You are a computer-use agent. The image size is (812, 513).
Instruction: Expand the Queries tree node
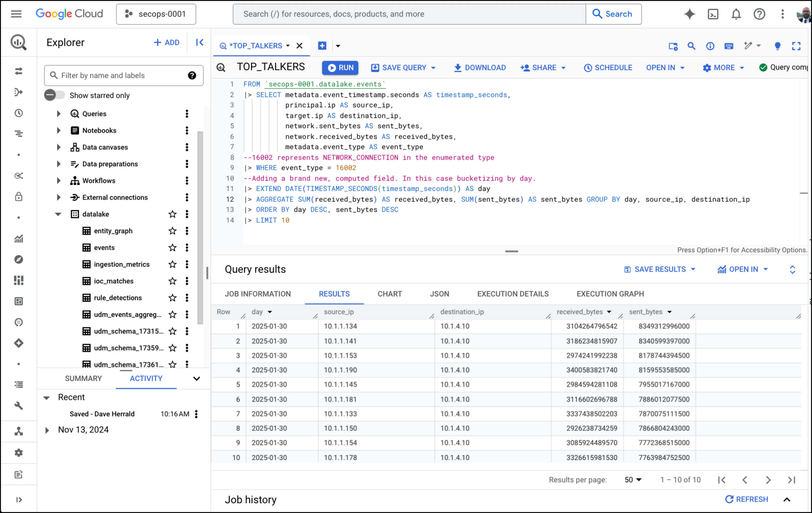coord(58,114)
